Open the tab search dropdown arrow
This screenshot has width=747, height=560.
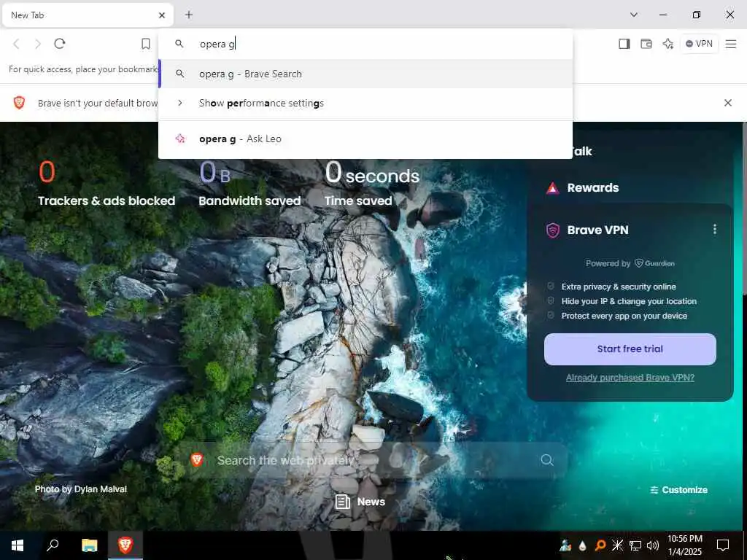tap(634, 15)
